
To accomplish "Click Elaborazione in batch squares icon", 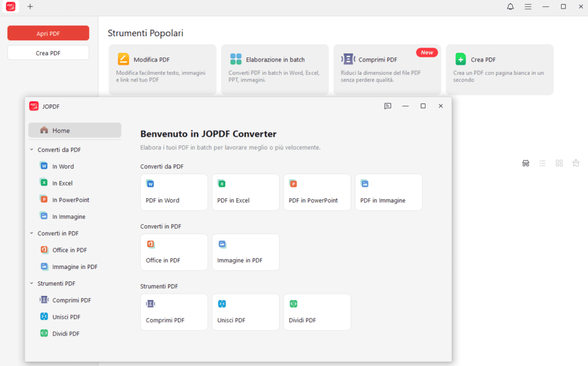I will click(235, 59).
